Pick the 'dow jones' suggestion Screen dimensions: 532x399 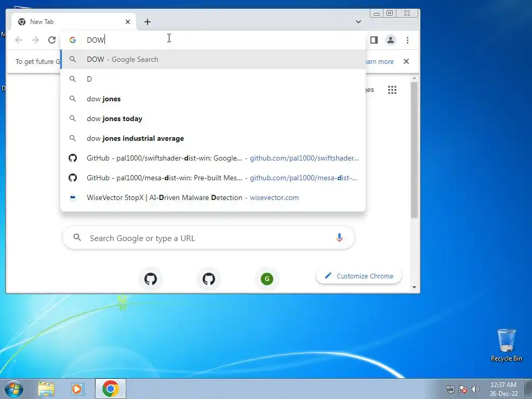click(x=213, y=99)
